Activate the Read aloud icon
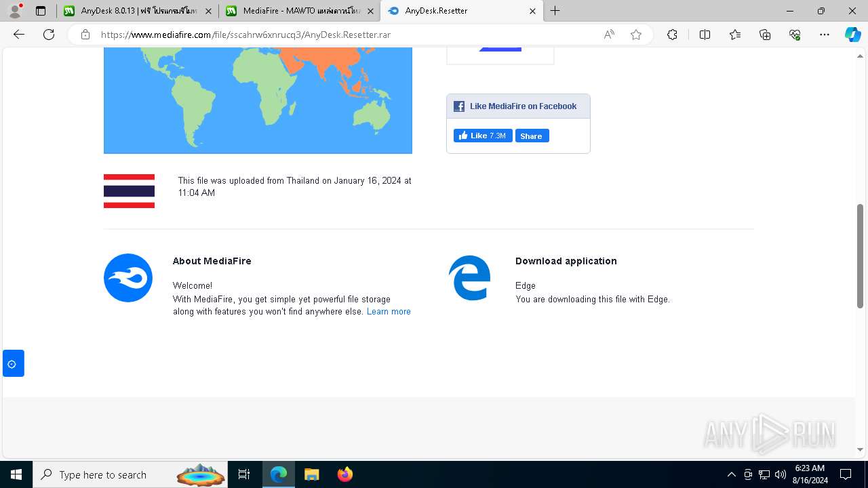 tap(609, 35)
